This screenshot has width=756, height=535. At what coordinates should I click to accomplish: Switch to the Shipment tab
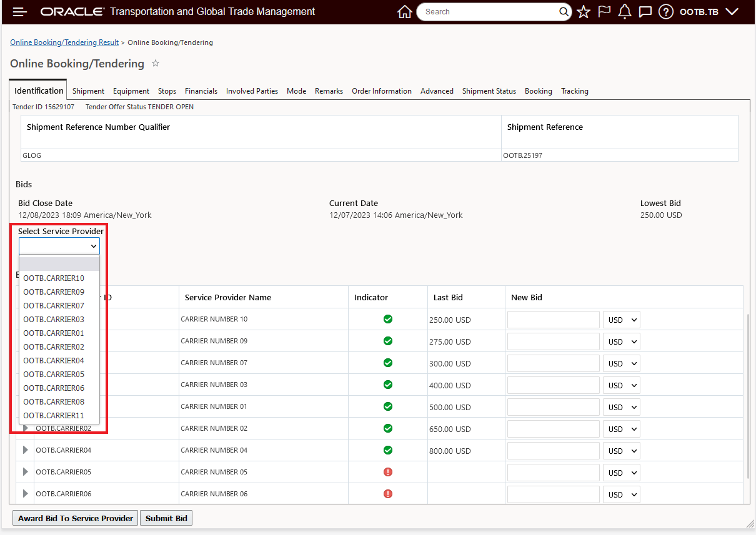88,91
